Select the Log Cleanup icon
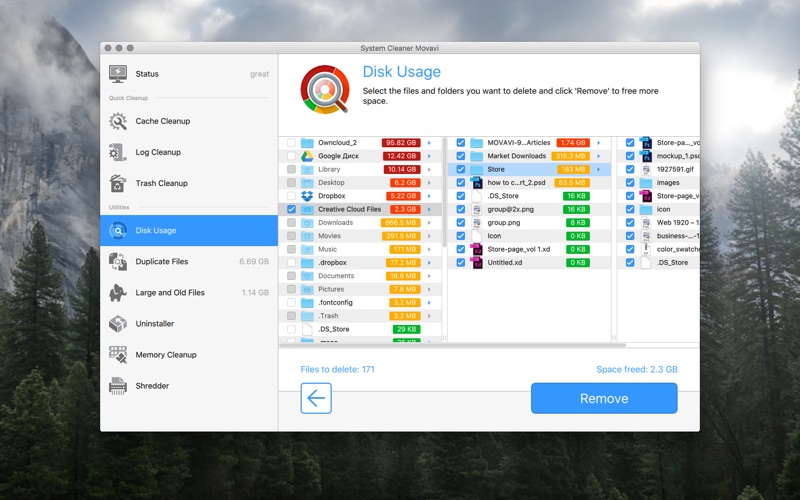Viewport: 800px width, 500px height. [x=118, y=153]
